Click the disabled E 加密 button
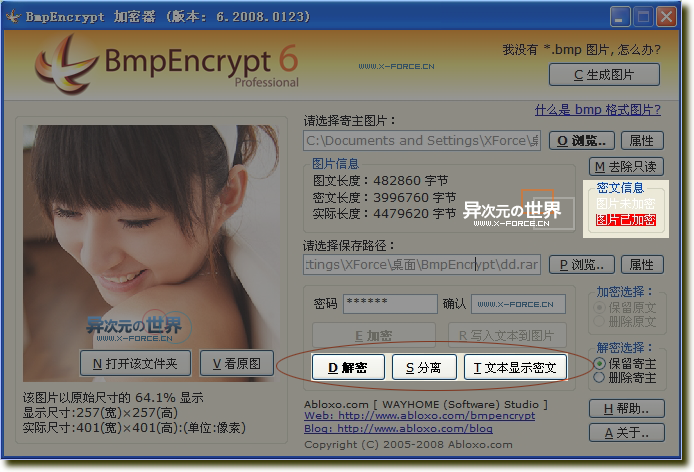The height and width of the screenshot is (472, 694). [x=374, y=335]
